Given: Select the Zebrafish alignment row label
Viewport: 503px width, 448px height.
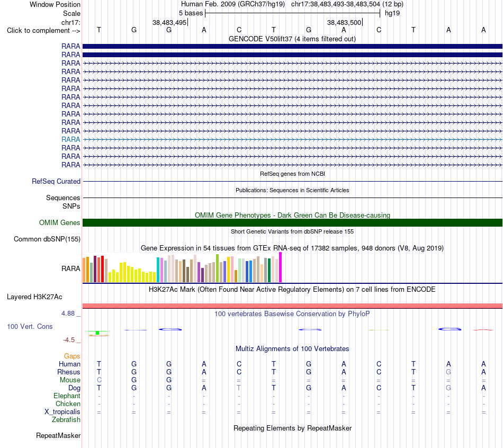Looking at the screenshot, I should [x=66, y=419].
